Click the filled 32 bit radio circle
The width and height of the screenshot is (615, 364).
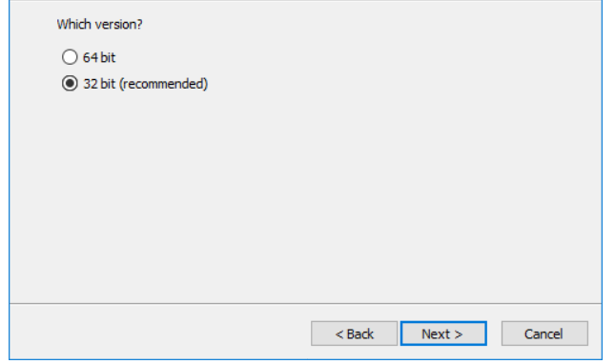click(70, 84)
